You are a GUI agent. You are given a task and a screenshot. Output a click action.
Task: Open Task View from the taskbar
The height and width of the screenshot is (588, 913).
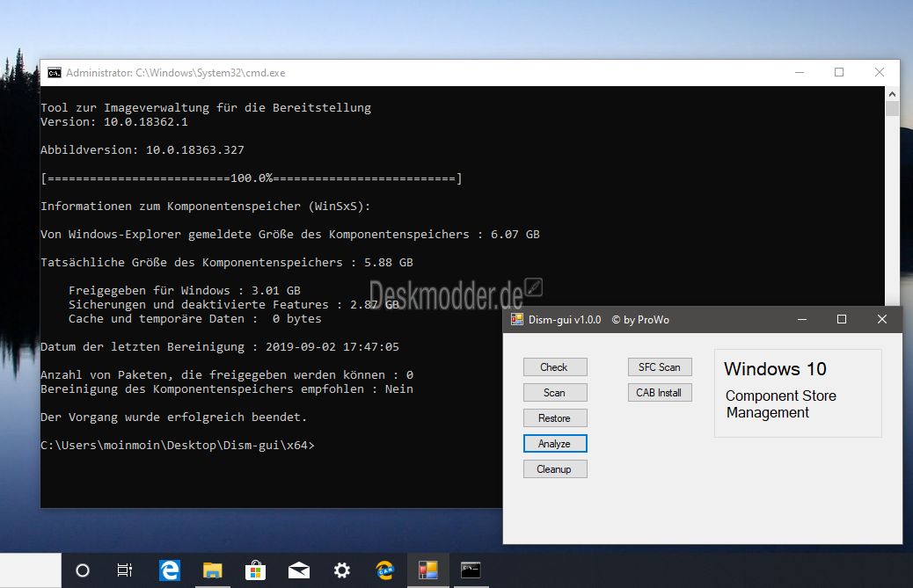click(125, 570)
